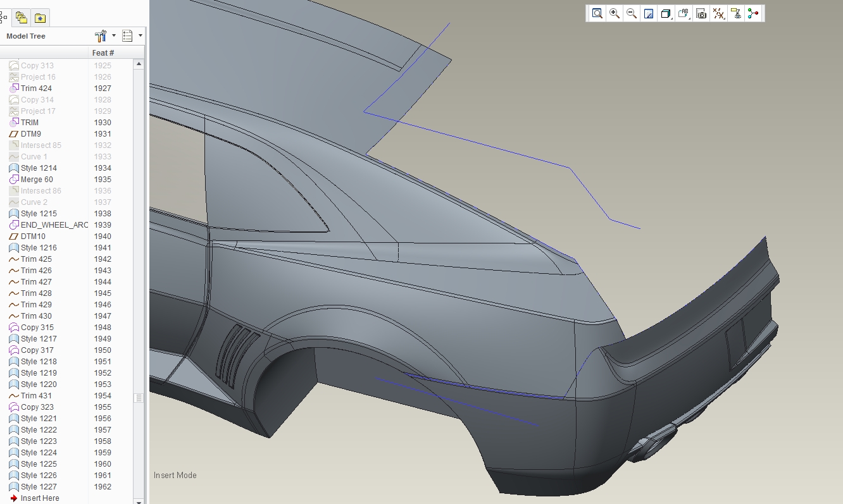
Task: Click the model tree scrollbar down arrow
Action: (139, 501)
